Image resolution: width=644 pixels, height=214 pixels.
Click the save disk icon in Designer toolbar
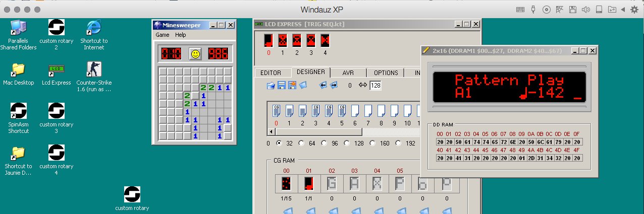tap(282, 85)
